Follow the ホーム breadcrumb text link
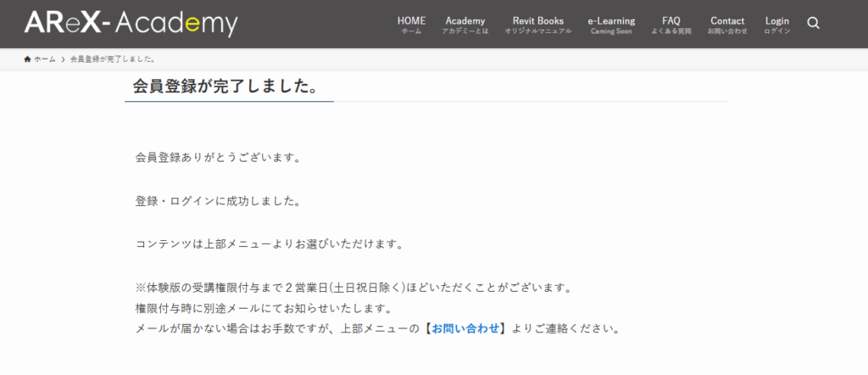The width and height of the screenshot is (868, 375). pyautogui.click(x=45, y=59)
